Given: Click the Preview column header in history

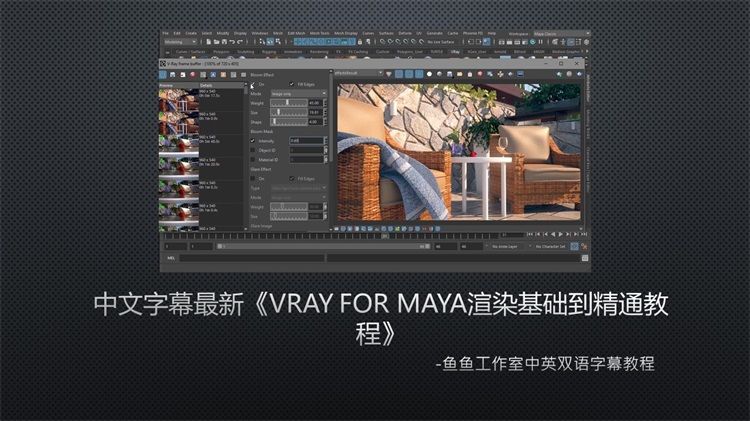Looking at the screenshot, I should pyautogui.click(x=179, y=85).
